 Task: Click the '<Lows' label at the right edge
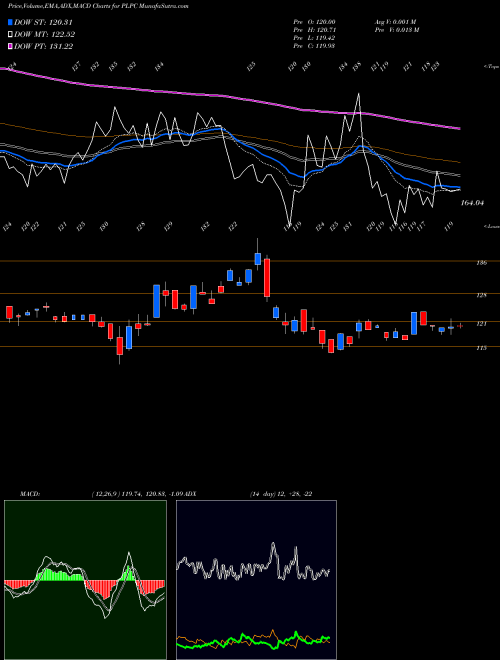pyautogui.click(x=491, y=226)
